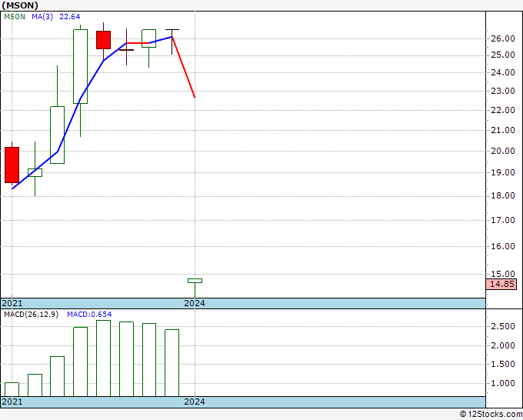Click 2024 on the MACD chart axis

tap(195, 402)
